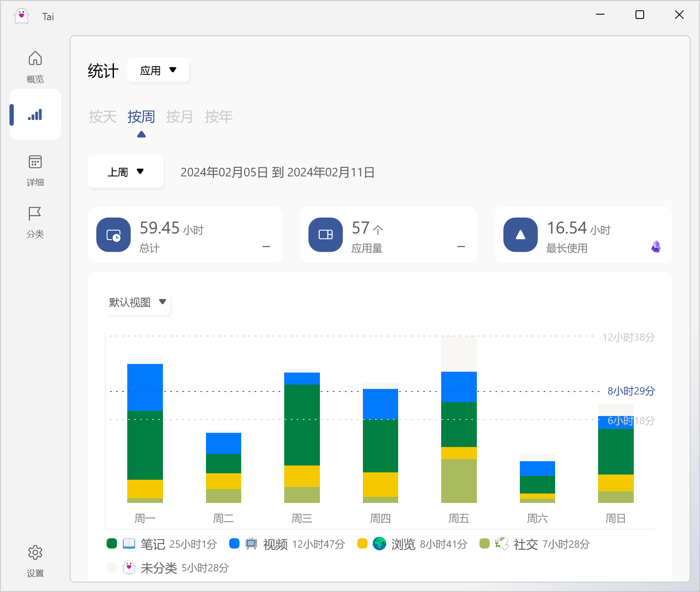
Task: Click the 周六 stacked bar
Action: pyautogui.click(x=537, y=478)
